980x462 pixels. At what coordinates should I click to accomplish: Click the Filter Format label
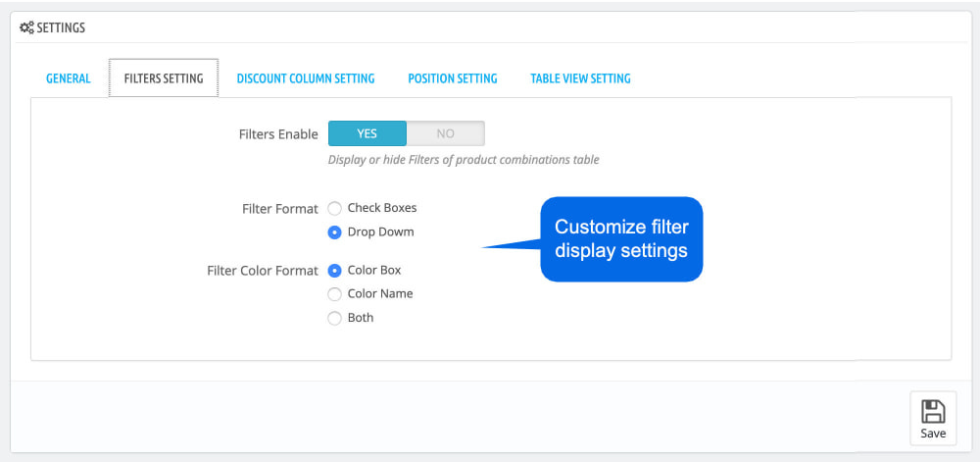[280, 209]
